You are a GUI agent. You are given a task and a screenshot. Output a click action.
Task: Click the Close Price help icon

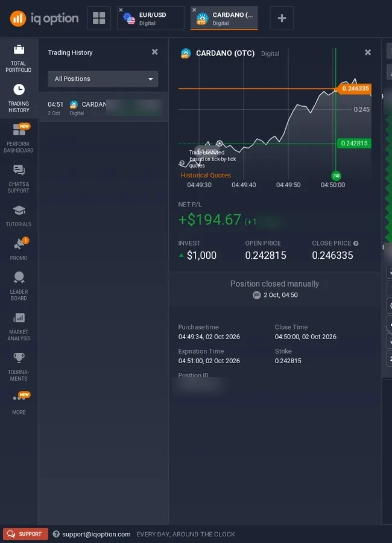(x=356, y=244)
